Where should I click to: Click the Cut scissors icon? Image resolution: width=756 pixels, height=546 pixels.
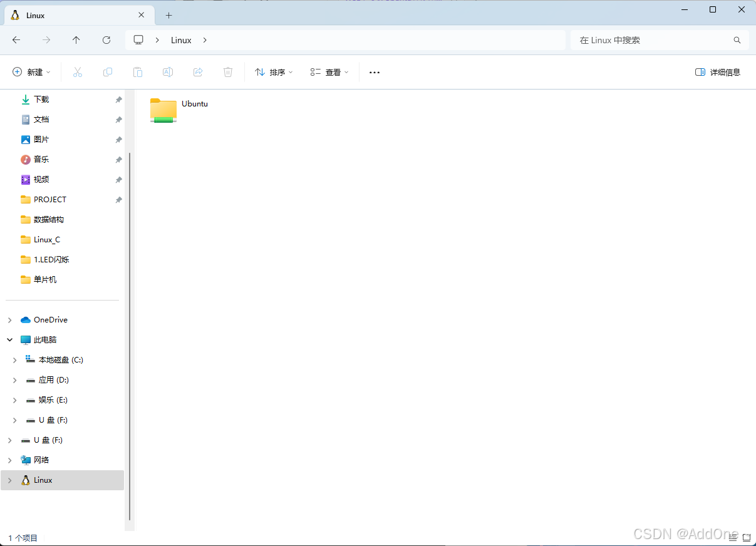click(78, 72)
